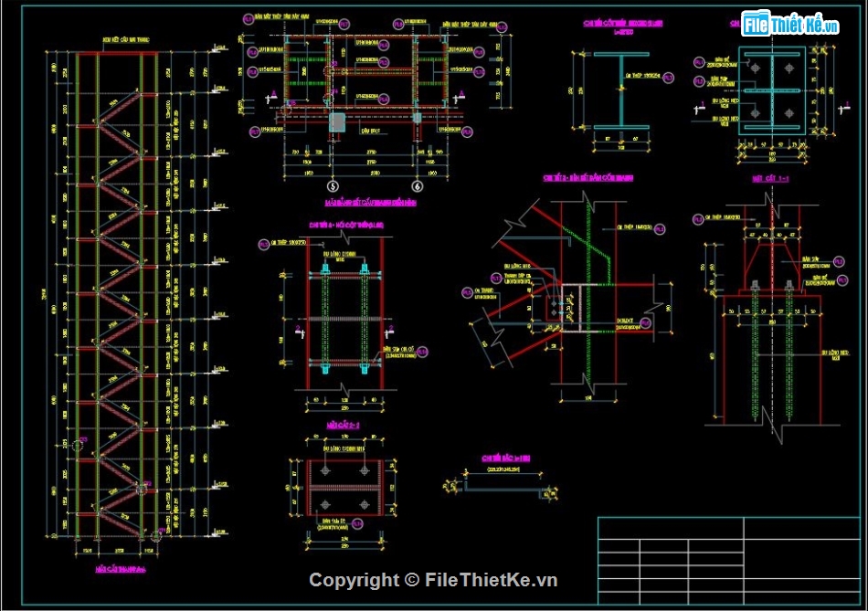The height and width of the screenshot is (611, 868).
Task: Select the upper-left cyan bolt nut in the column splice
Action: click(x=325, y=270)
